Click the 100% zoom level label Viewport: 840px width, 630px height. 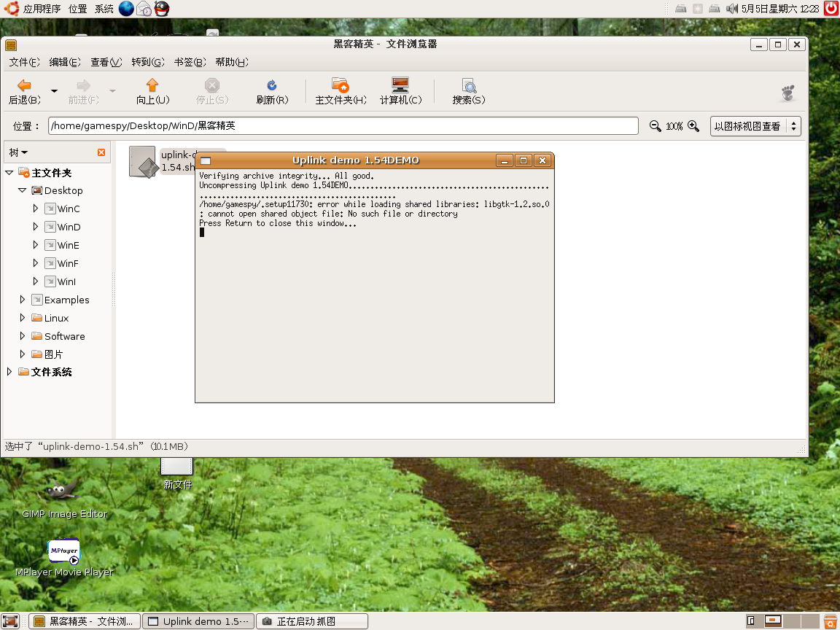(674, 126)
